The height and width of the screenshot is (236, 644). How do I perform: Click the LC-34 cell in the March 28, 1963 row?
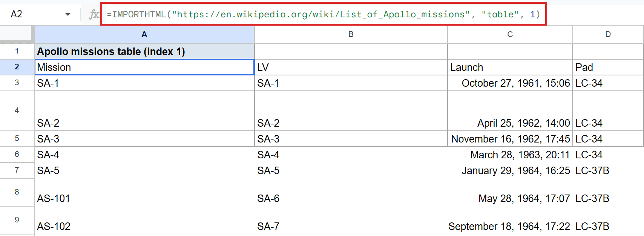pos(608,155)
